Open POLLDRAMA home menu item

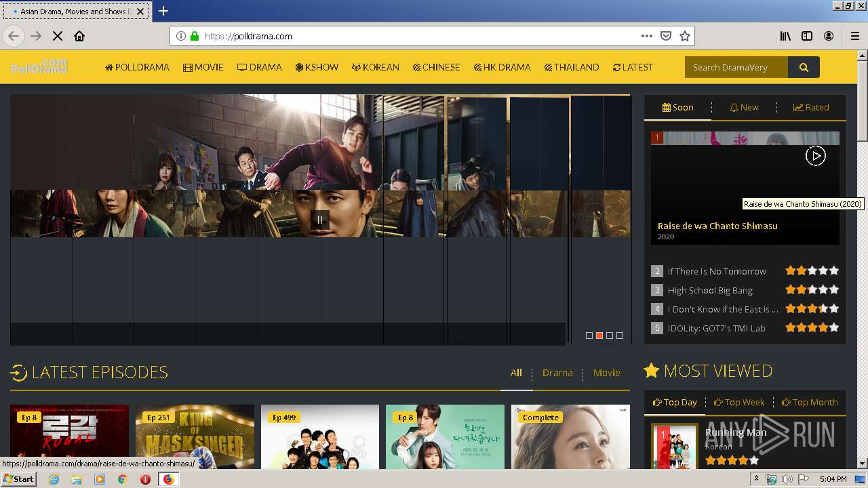[137, 67]
